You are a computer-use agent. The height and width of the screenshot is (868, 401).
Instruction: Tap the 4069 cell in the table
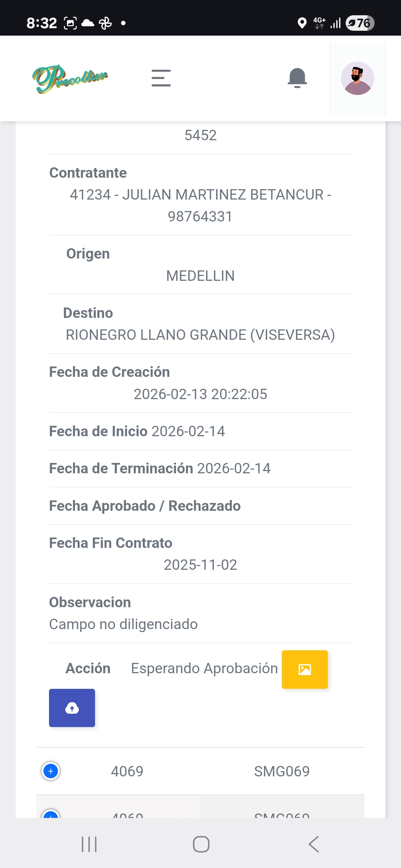click(x=127, y=771)
